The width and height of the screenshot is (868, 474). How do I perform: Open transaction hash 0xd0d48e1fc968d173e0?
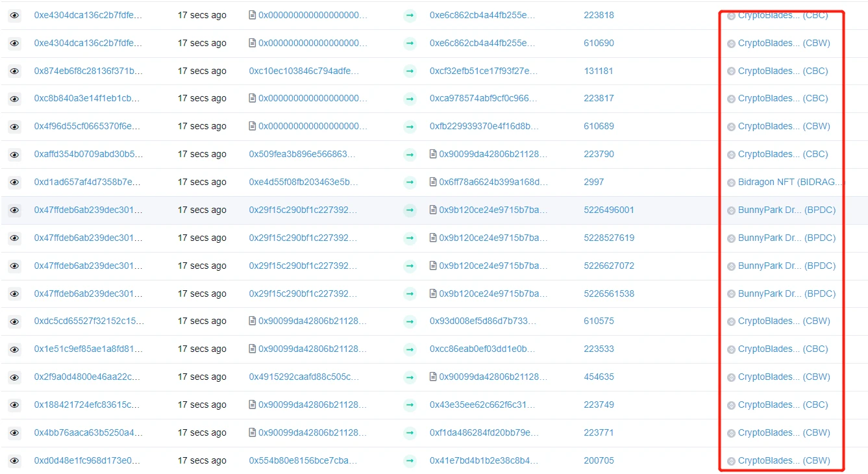pyautogui.click(x=87, y=460)
